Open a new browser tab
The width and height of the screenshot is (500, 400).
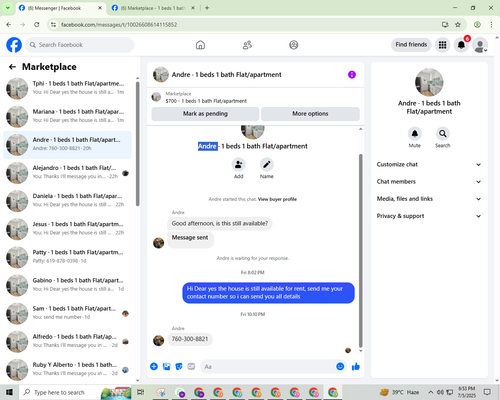point(207,8)
